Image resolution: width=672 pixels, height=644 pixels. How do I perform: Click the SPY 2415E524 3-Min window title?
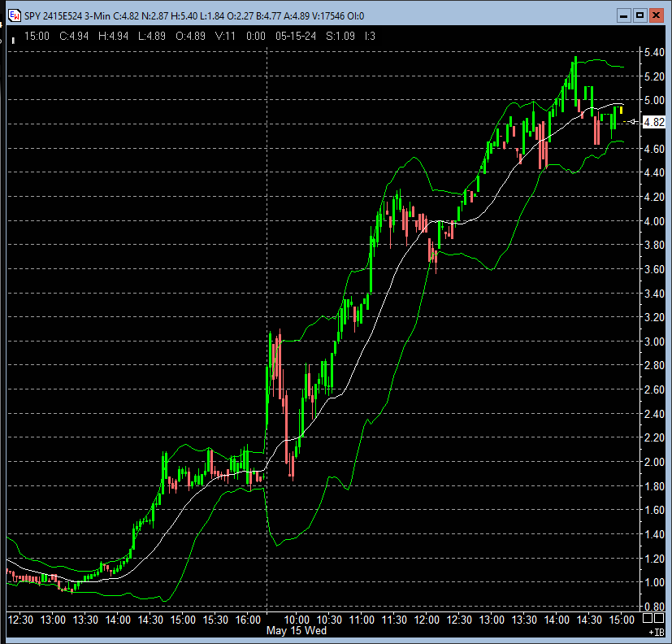pos(67,16)
